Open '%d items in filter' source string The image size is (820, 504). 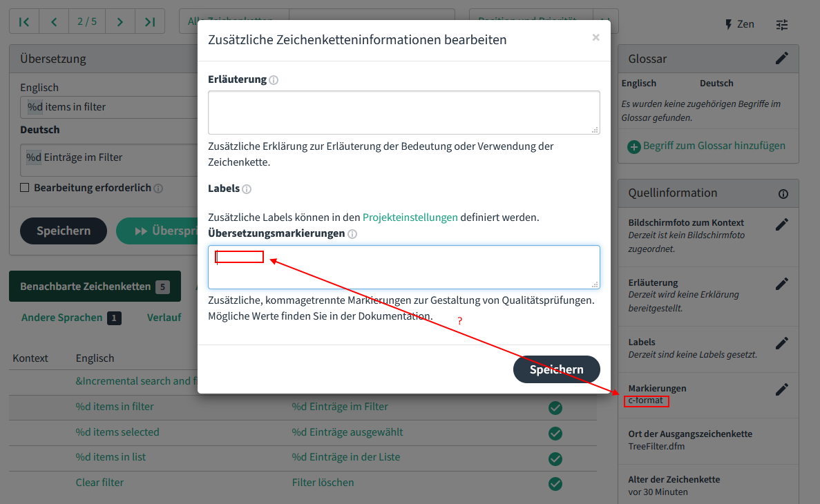[115, 406]
